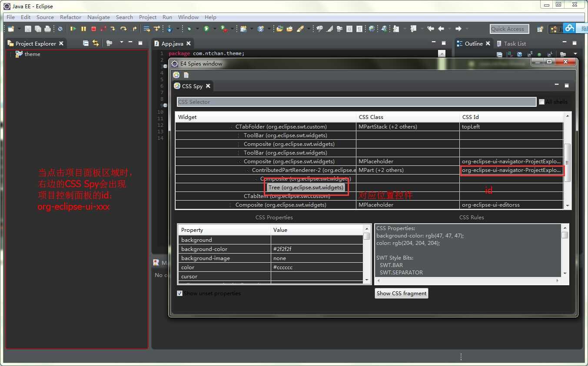Uncheck Show unset properties
This screenshot has height=366, width=588.
tap(179, 293)
